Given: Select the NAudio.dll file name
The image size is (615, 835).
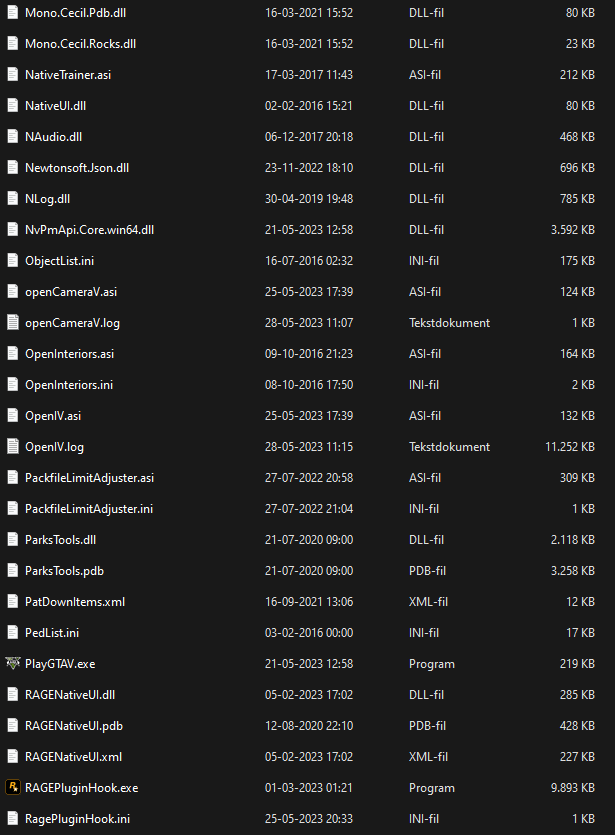Looking at the screenshot, I should tap(54, 137).
